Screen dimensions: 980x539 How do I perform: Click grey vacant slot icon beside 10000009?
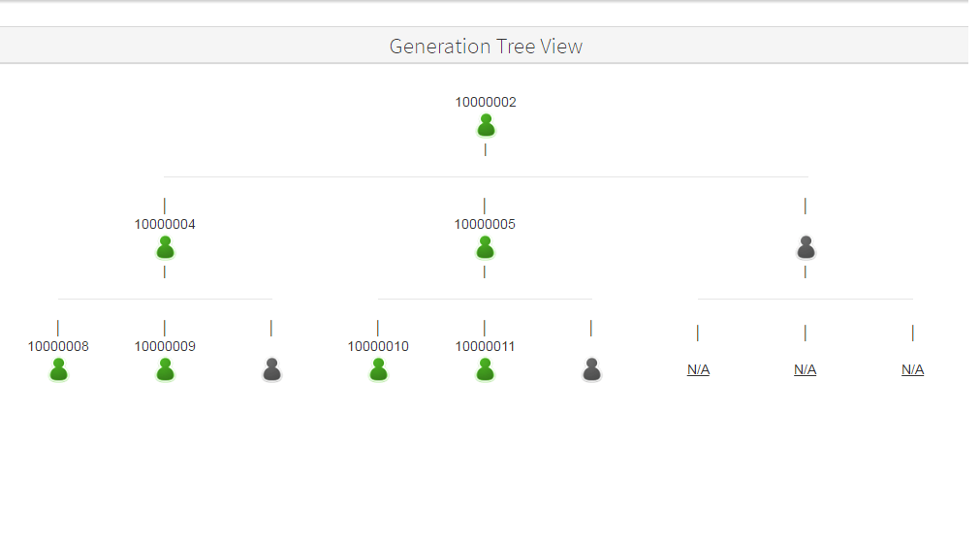coord(271,369)
